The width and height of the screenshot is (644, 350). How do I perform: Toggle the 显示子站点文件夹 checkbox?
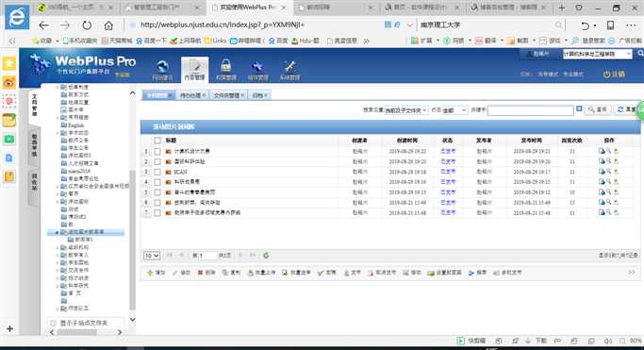pyautogui.click(x=53, y=324)
